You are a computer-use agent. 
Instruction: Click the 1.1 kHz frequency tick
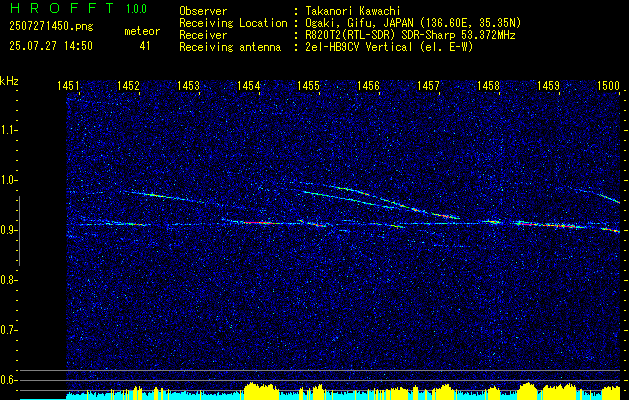(10, 130)
